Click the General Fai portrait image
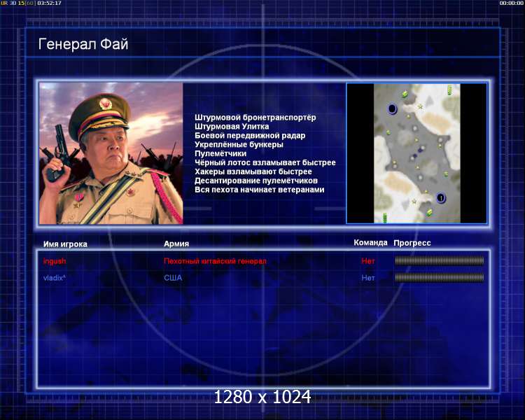The height and width of the screenshot is (420, 525). (111, 153)
